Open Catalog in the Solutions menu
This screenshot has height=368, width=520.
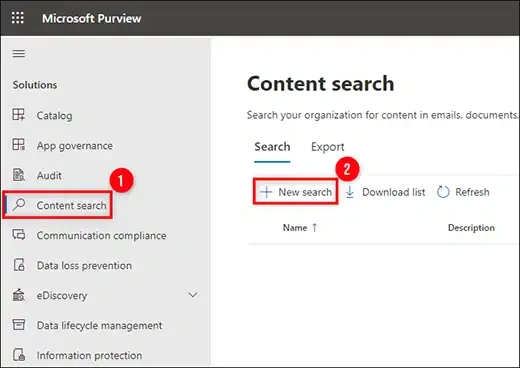pos(54,116)
